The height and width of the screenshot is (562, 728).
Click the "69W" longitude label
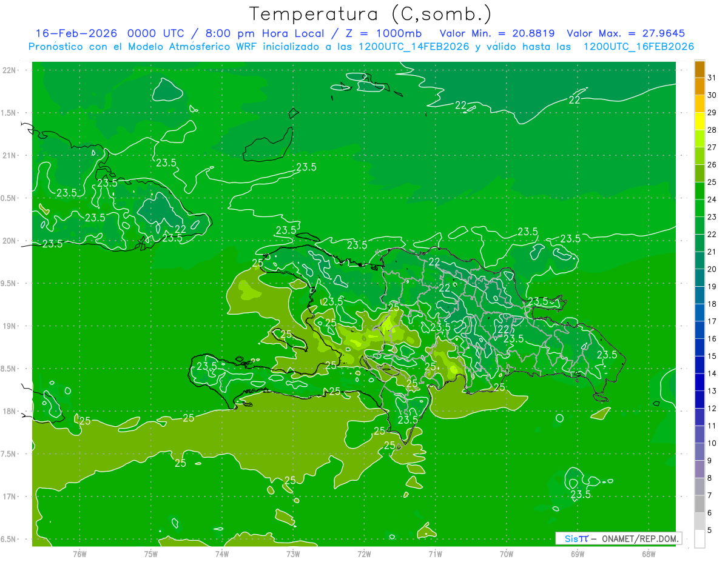pos(578,554)
